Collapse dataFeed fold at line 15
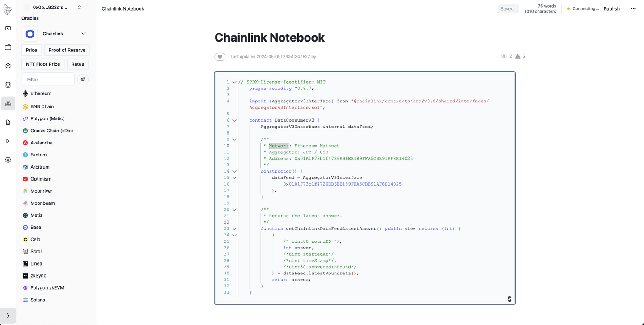The width and height of the screenshot is (644, 325). click(x=234, y=177)
